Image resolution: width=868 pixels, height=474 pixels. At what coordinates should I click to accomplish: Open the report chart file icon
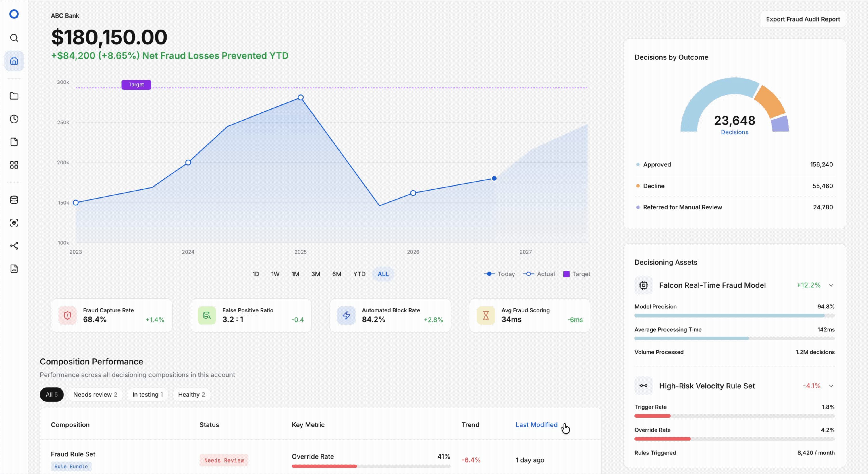(x=14, y=269)
